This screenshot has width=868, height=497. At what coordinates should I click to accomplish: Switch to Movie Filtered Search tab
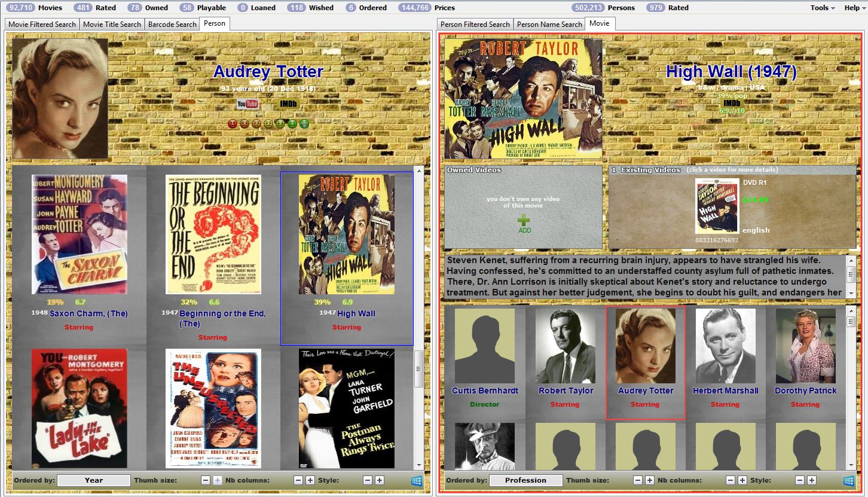coord(42,25)
